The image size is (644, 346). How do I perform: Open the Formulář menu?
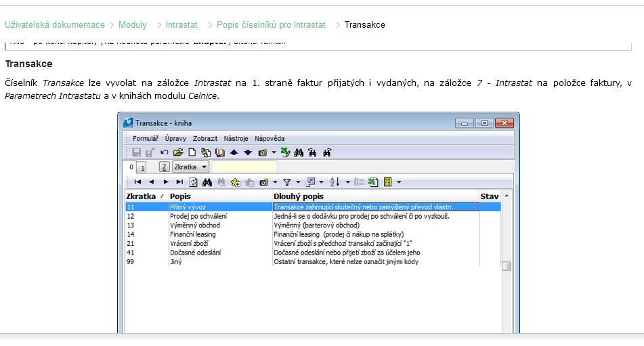146,139
